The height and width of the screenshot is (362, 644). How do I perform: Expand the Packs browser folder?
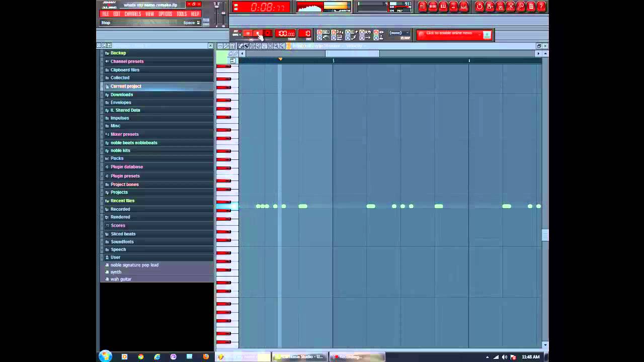click(117, 158)
